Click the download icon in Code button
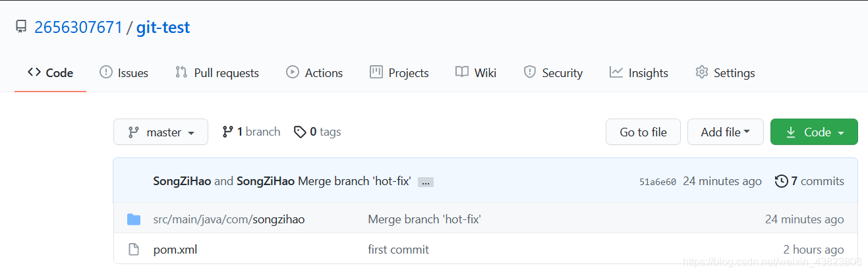 pos(791,132)
